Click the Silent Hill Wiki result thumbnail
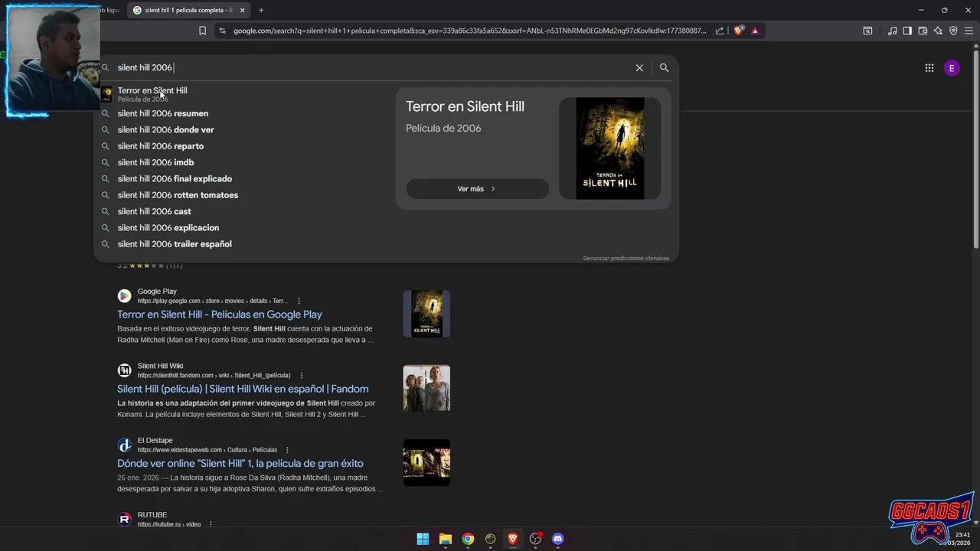980x551 pixels. pyautogui.click(x=426, y=388)
